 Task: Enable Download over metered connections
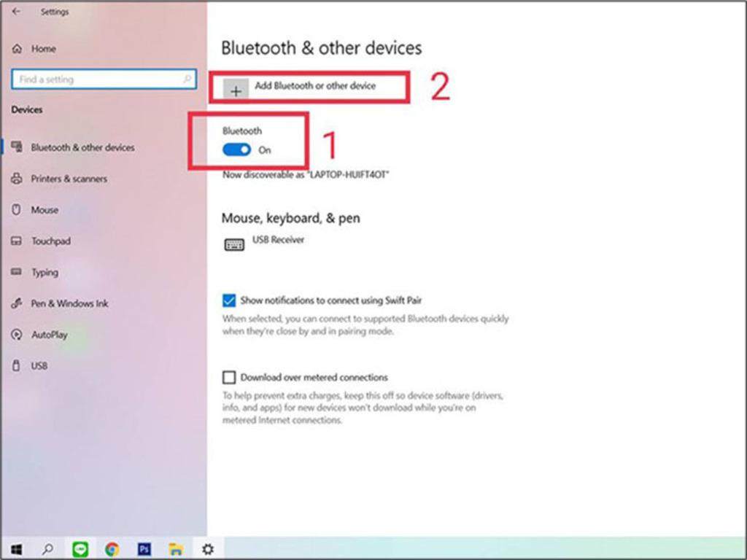pyautogui.click(x=229, y=377)
